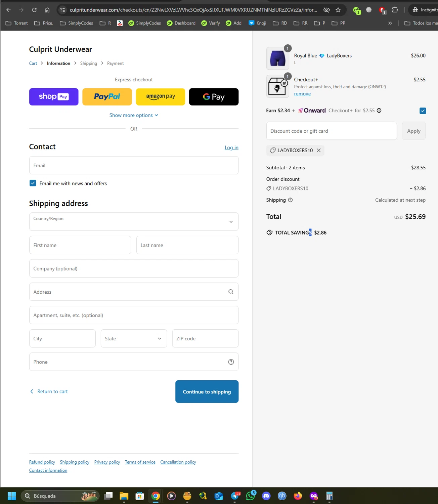Click the Log in link

coord(231,148)
